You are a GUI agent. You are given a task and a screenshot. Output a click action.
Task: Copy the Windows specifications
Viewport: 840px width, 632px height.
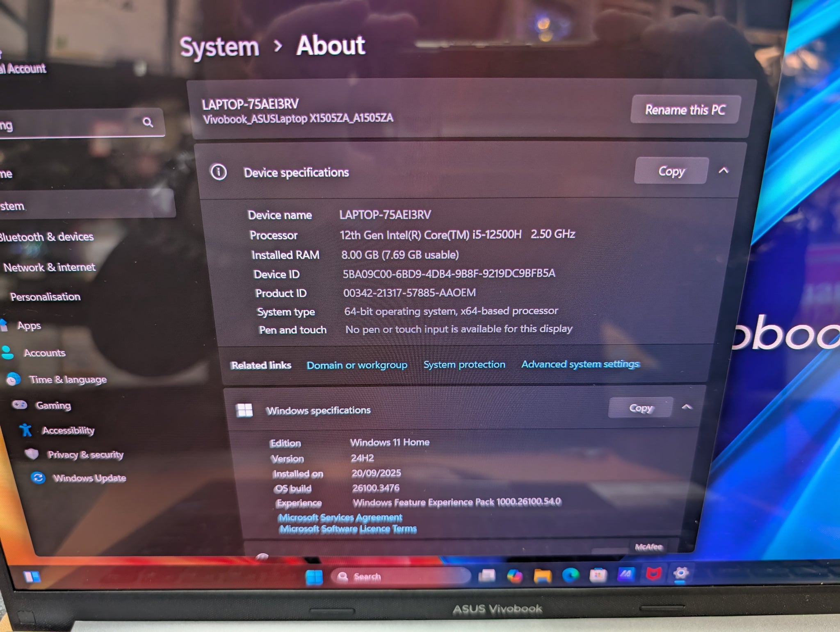point(641,408)
